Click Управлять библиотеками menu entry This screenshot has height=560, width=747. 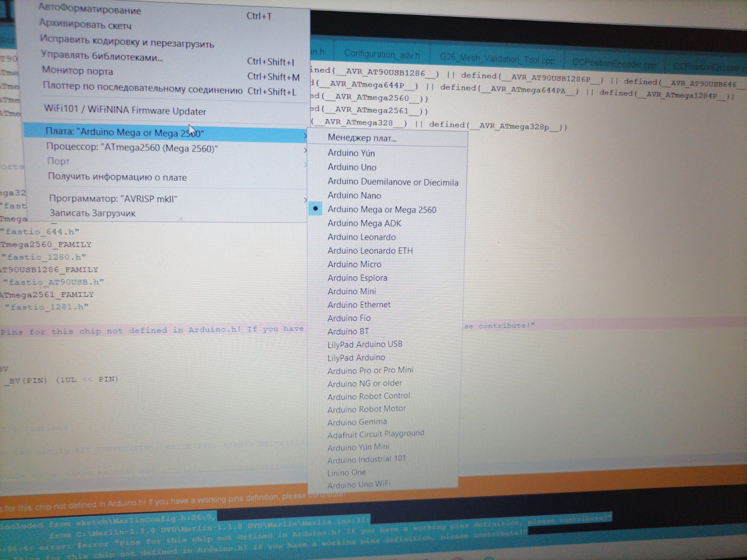pos(102,56)
